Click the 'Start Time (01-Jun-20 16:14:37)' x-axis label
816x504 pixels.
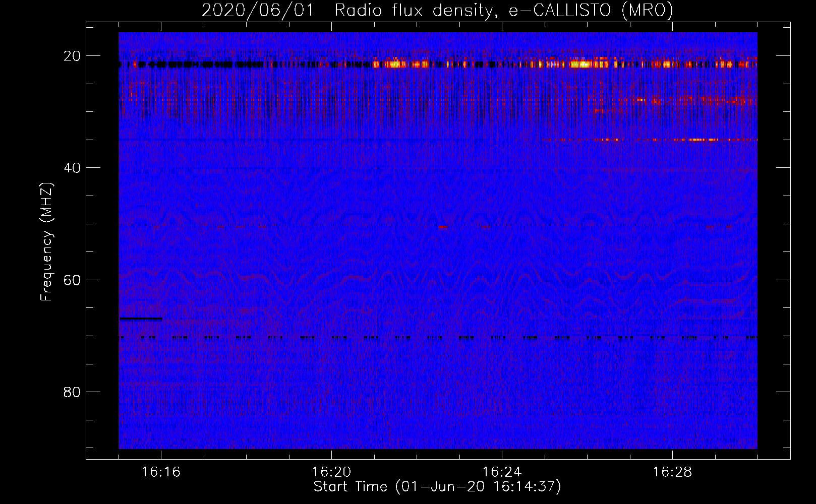(x=437, y=487)
